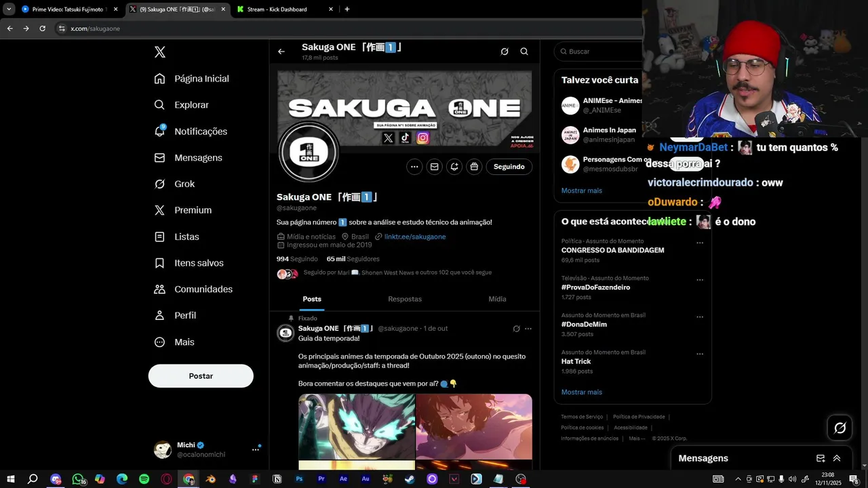Open the brown-haired character image in post

click(474, 426)
